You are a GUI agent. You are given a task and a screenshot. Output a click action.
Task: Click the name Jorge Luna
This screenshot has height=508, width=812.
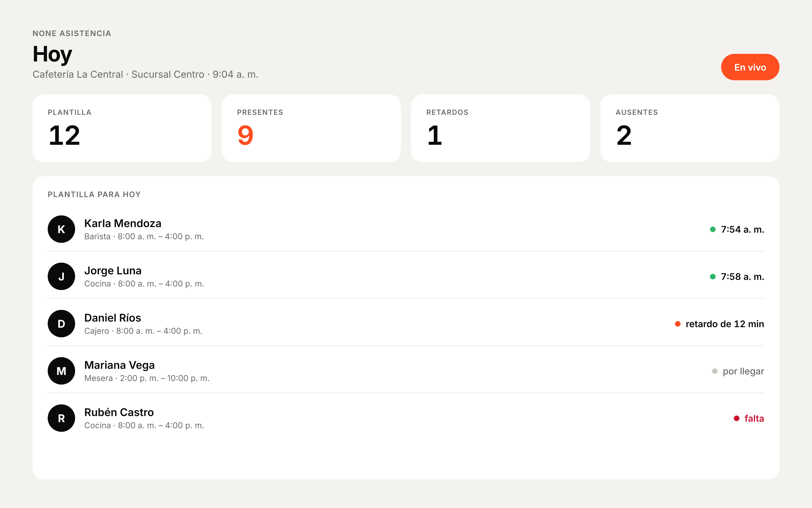(113, 271)
